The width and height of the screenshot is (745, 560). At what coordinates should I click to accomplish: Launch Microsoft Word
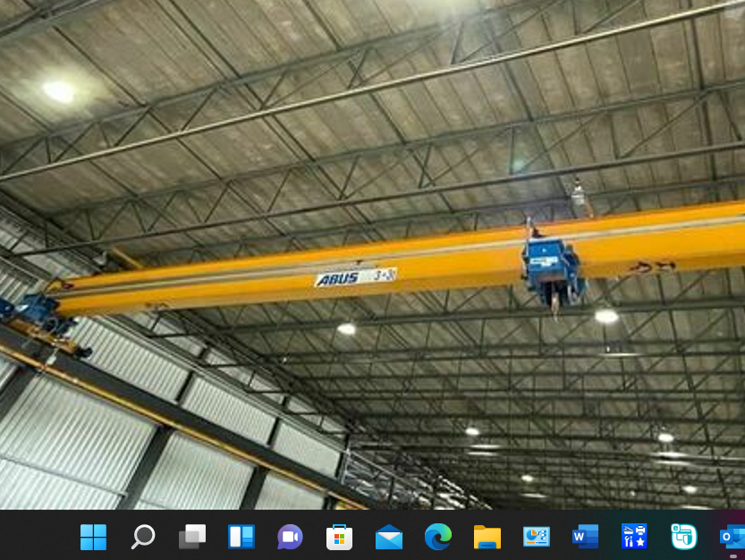[x=586, y=537]
